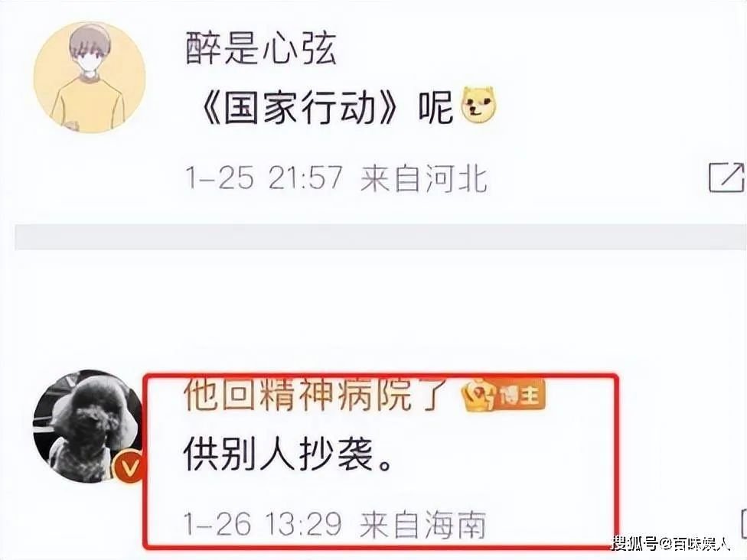Image resolution: width=747 pixels, height=560 pixels.
Task: Click the gray divider bar between comments
Action: coord(380,236)
